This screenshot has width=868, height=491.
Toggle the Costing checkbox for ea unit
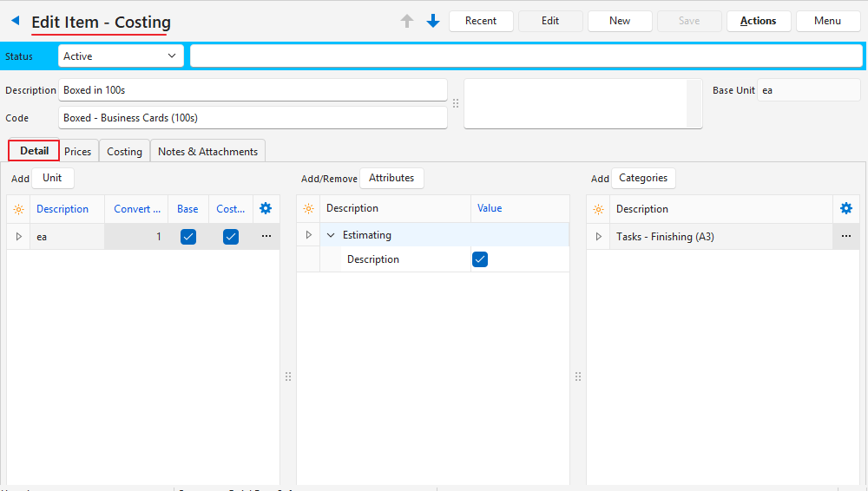(x=230, y=236)
